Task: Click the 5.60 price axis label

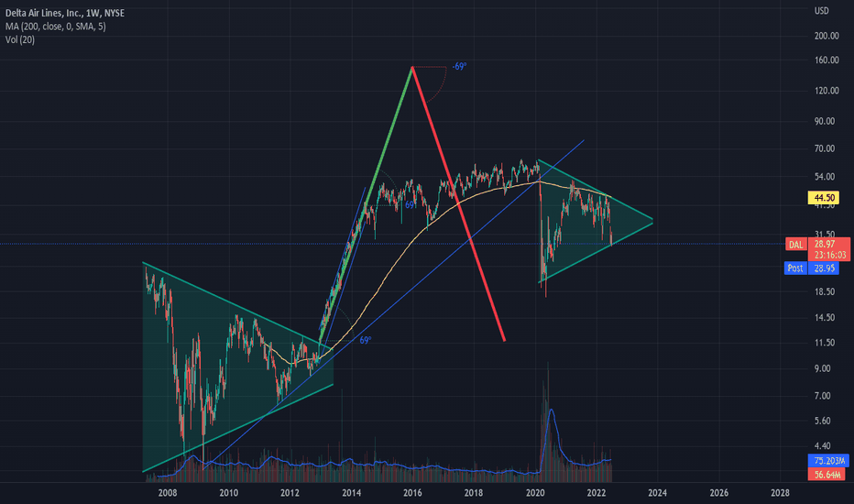Action: 823,421
